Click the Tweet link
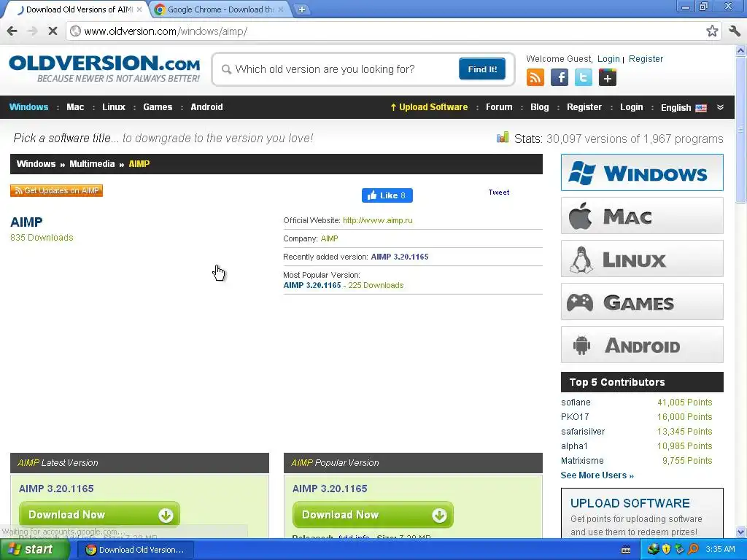This screenshot has height=560, width=747. [499, 192]
